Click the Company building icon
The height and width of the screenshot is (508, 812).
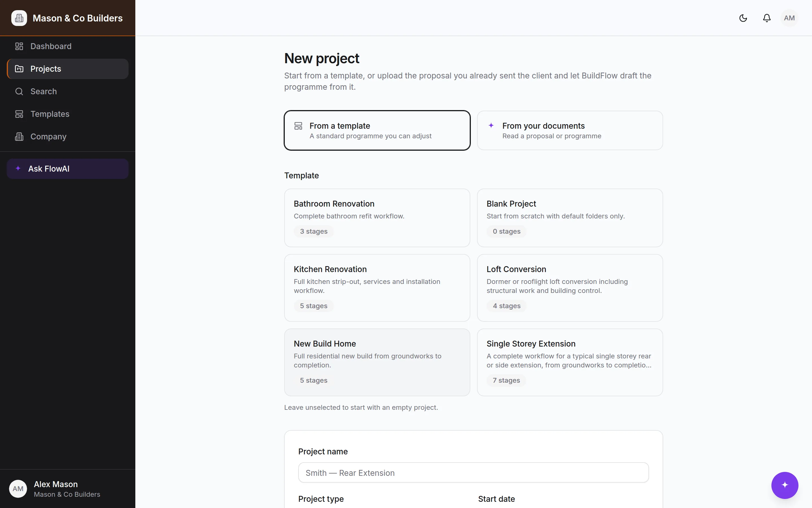(19, 136)
